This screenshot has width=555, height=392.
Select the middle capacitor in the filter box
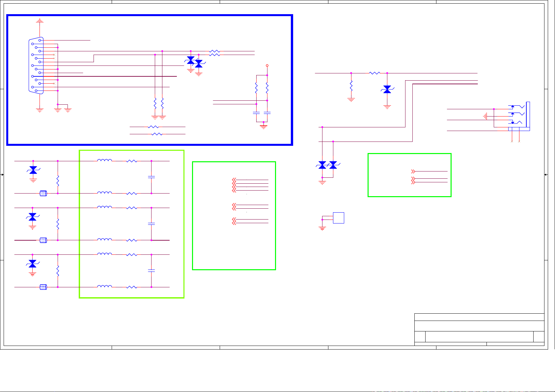(151, 224)
